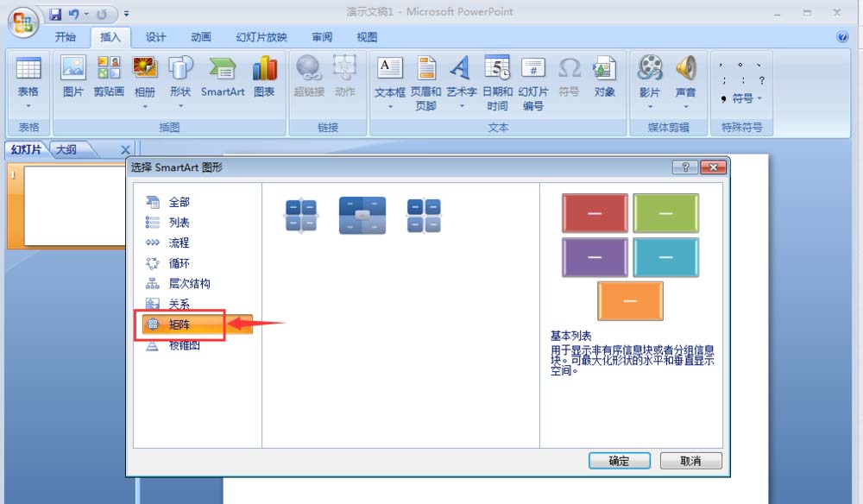Screen dimensions: 863x504
Task: Insert a picture via 图片
Action: click(73, 77)
